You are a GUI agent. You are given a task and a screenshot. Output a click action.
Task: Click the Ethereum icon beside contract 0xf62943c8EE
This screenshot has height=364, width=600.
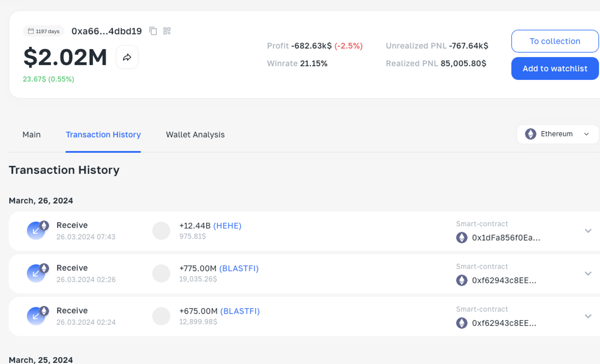pyautogui.click(x=461, y=281)
